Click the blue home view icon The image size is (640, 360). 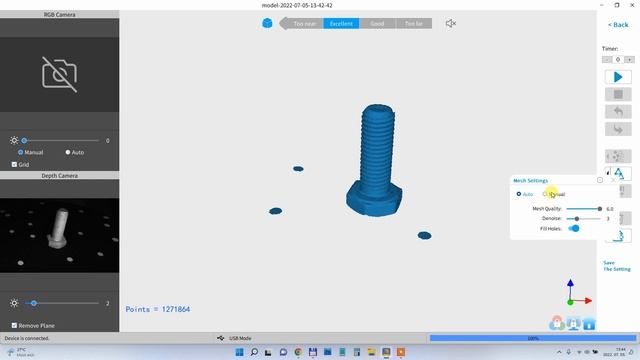[589, 324]
